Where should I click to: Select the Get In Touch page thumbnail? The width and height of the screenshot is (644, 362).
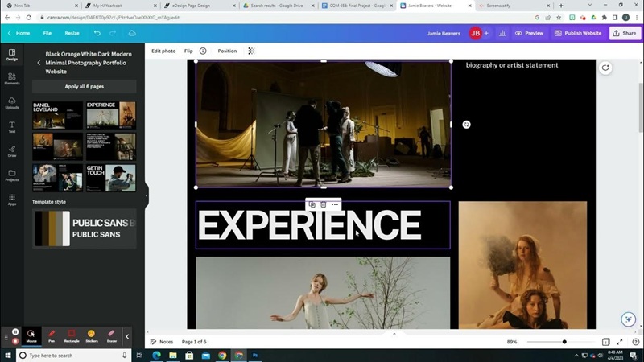pos(111,178)
